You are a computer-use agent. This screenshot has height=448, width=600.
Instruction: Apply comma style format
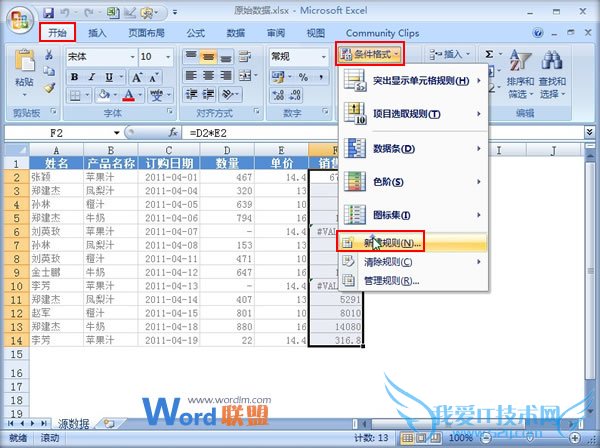[x=321, y=77]
